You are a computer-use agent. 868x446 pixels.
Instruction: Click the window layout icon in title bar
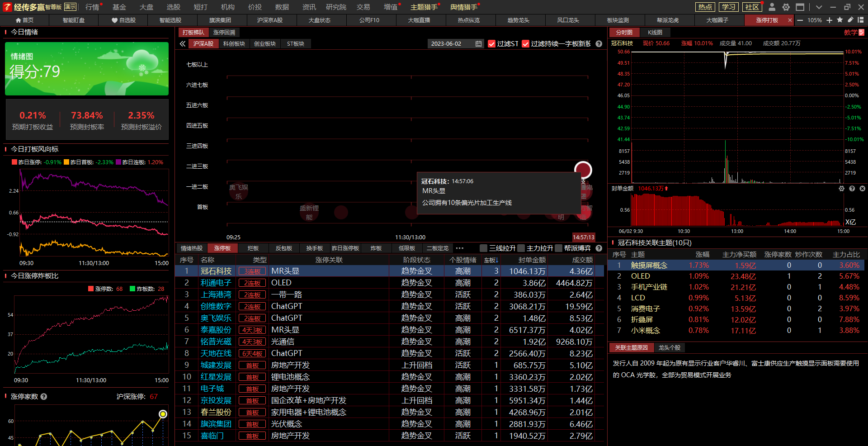[x=800, y=7]
